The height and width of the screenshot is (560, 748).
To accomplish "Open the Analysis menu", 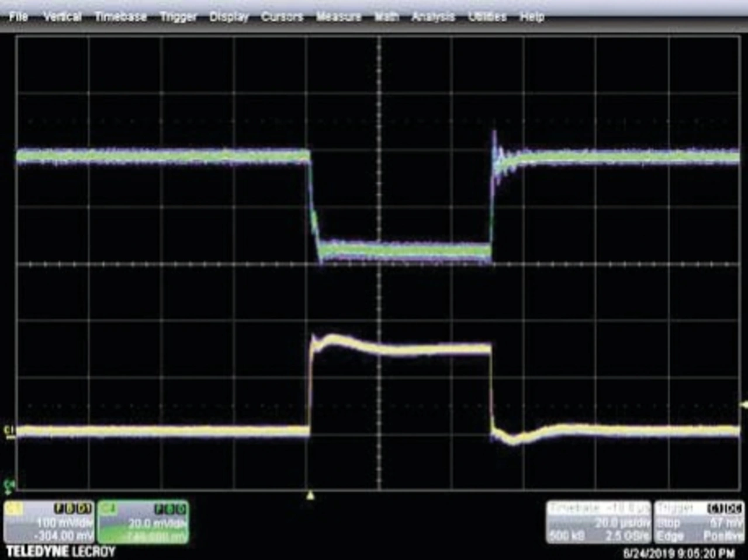I will (433, 17).
